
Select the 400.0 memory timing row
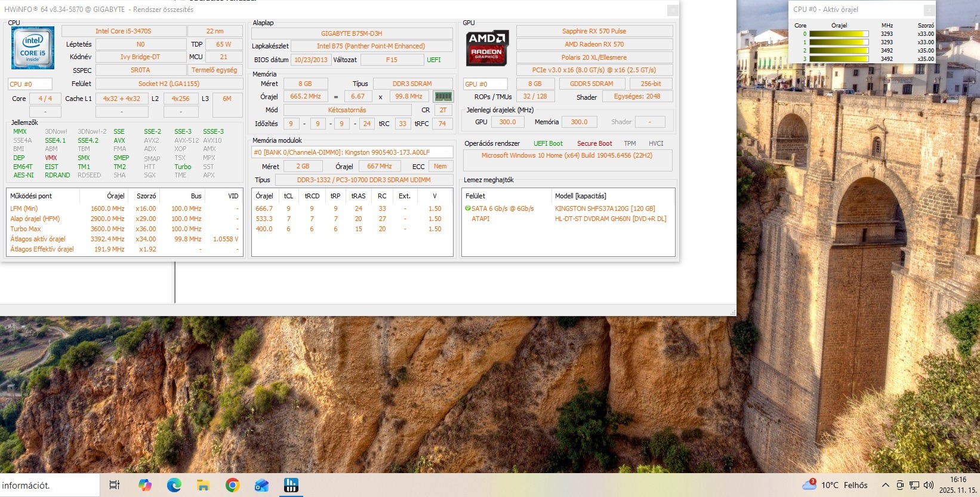tap(352, 229)
